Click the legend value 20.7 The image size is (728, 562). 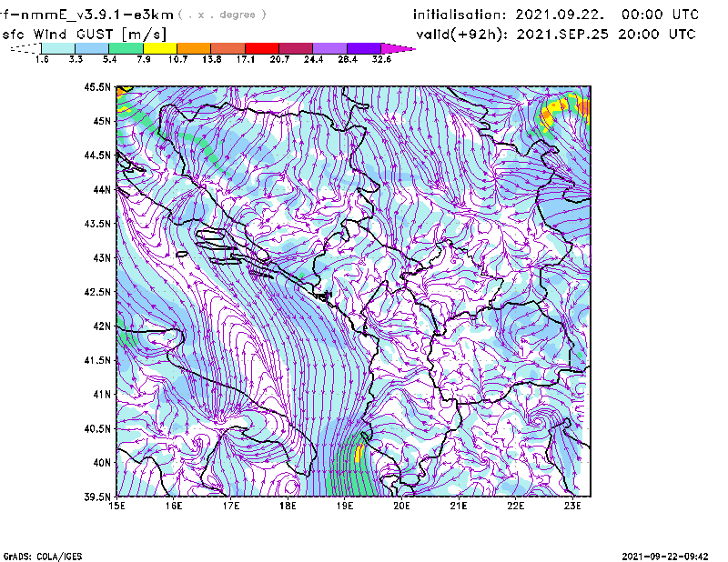pyautogui.click(x=279, y=59)
